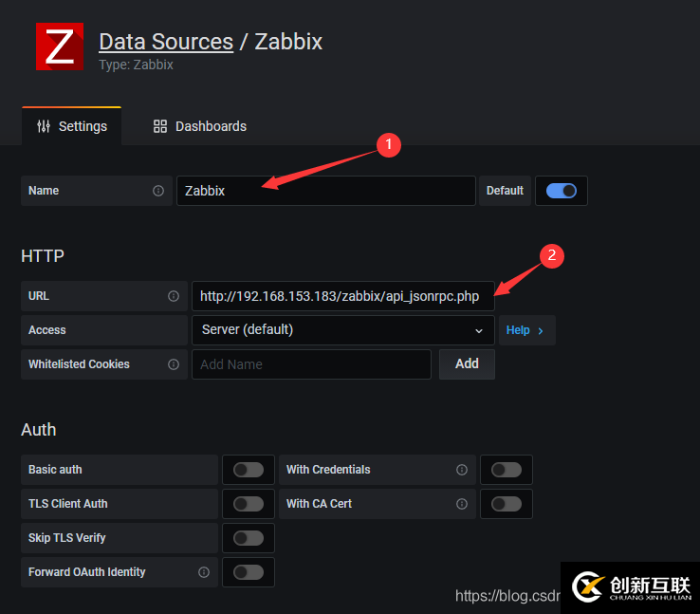Click the Skip TLS Verify label
Screen dimensions: 700x614
pos(67,538)
